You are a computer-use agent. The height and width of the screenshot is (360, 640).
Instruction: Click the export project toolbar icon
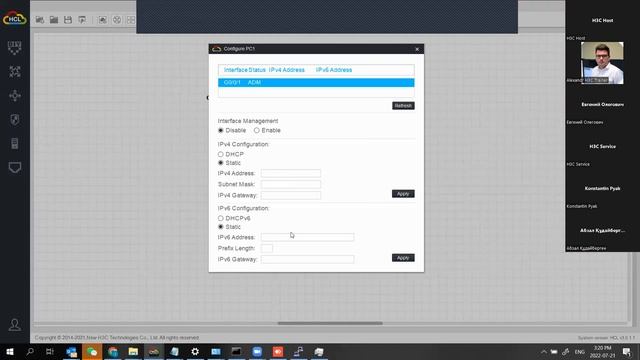[x=82, y=20]
